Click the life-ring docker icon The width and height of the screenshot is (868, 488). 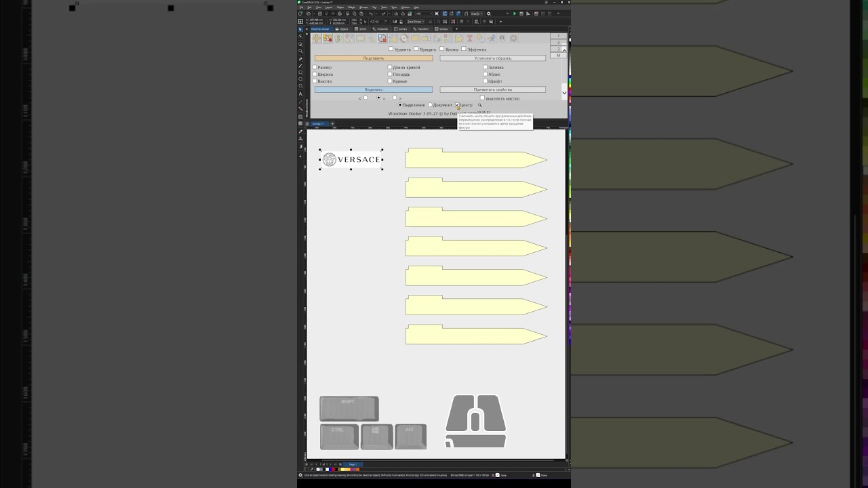point(403,38)
